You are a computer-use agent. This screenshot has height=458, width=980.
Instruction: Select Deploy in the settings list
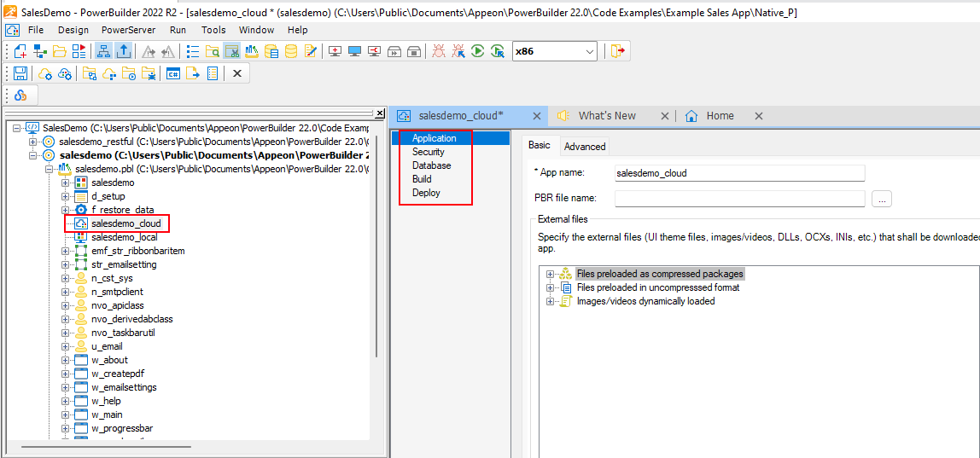[426, 193]
